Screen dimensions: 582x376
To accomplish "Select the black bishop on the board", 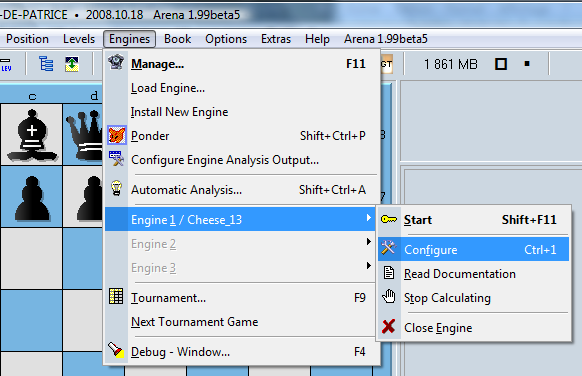I will 32,135.
